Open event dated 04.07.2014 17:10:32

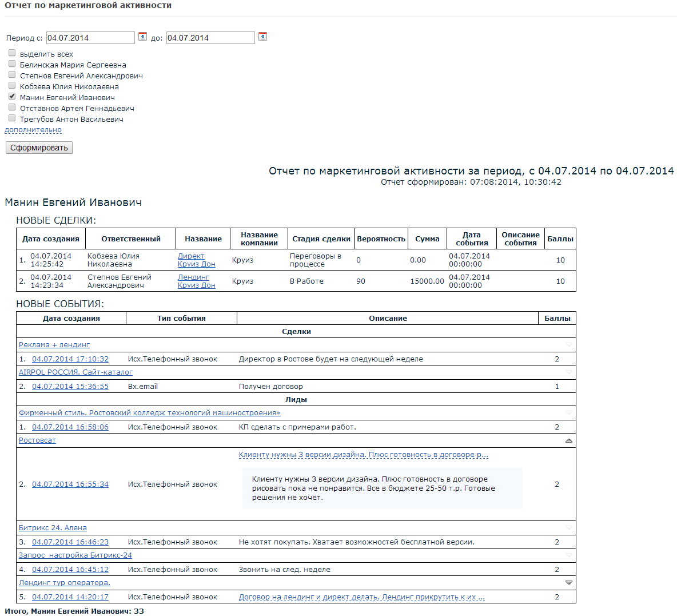[70, 359]
